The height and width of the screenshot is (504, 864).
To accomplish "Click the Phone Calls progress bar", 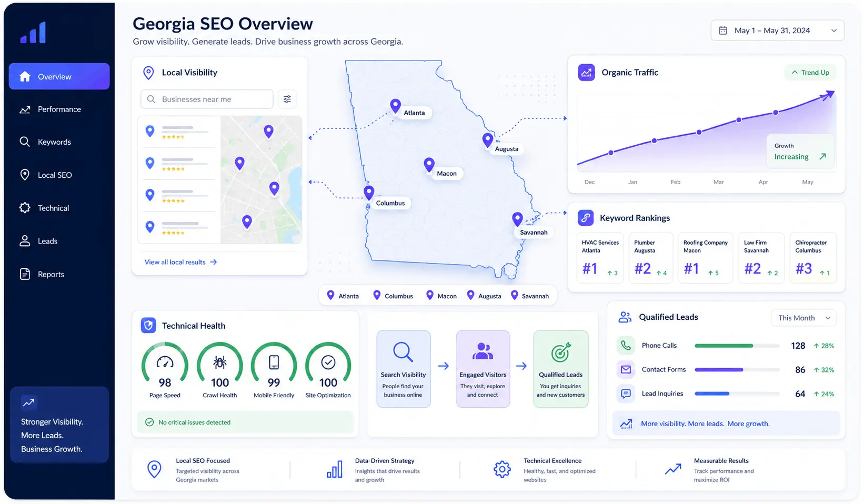I will click(x=737, y=346).
